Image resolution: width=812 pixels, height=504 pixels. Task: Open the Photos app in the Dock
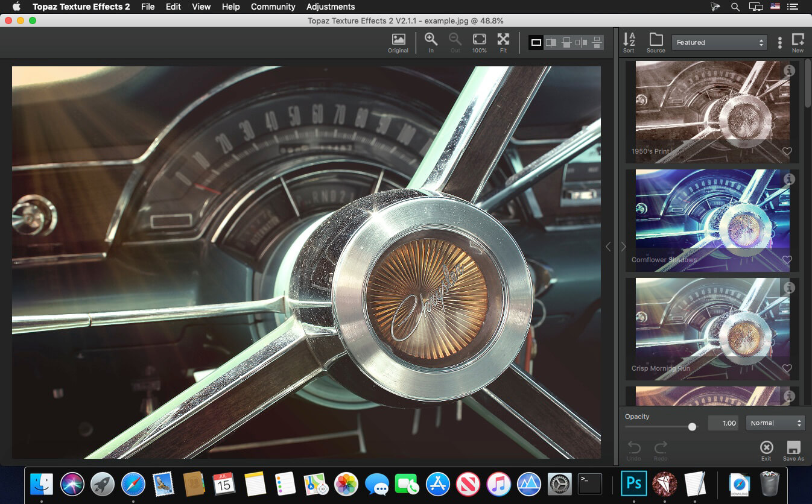coord(346,484)
